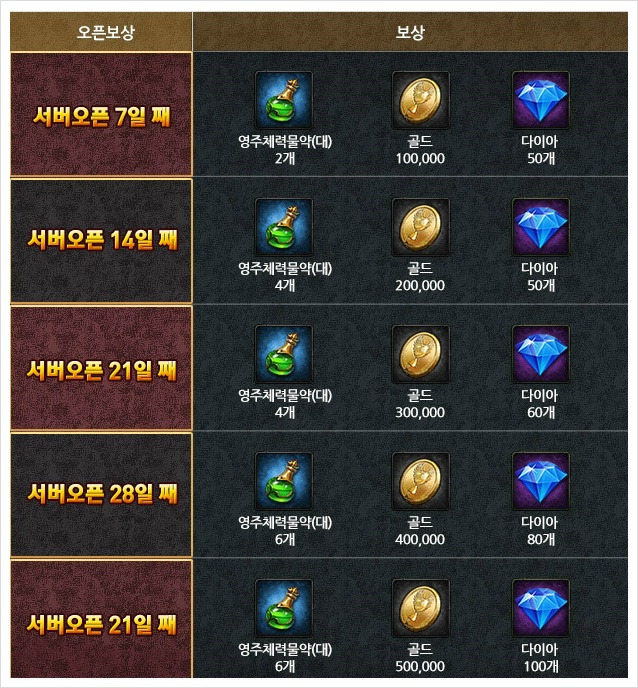Select the diamond icon in 서버오픈 14일 째 row

pos(541,227)
